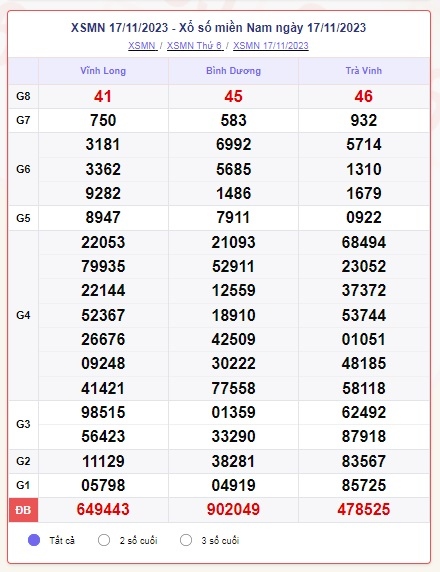Click the G1 number 05798
This screenshot has width=440, height=572.
coord(103,485)
